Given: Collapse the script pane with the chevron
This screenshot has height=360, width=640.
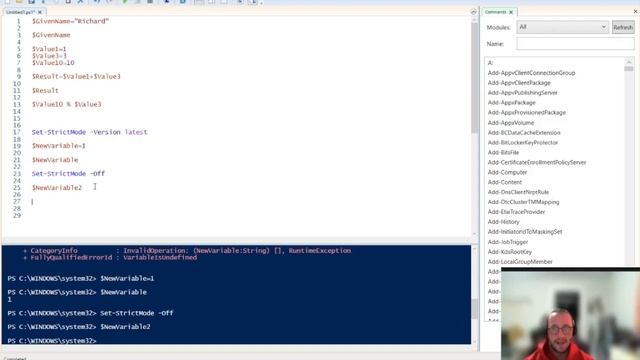Looking at the screenshot, I should click(x=473, y=12).
